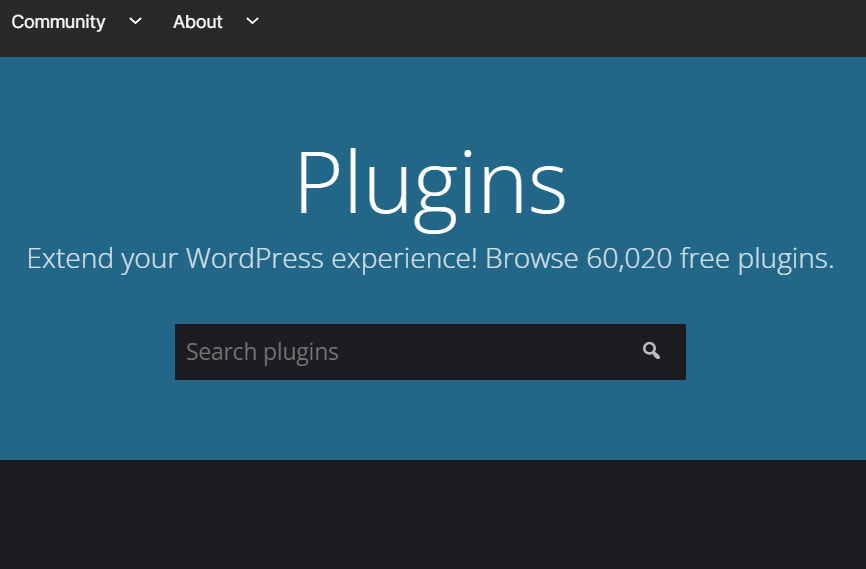Click the magnifier search icon
Viewport: 866px width, 569px height.
[652, 351]
